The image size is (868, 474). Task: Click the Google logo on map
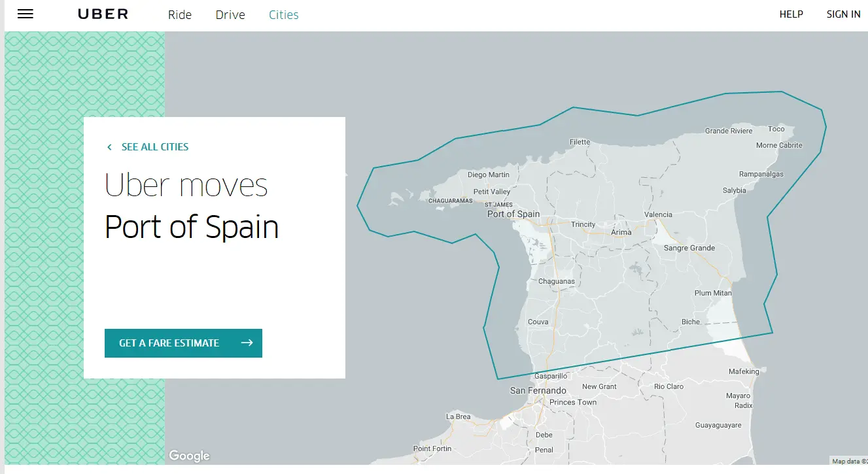tap(189, 456)
